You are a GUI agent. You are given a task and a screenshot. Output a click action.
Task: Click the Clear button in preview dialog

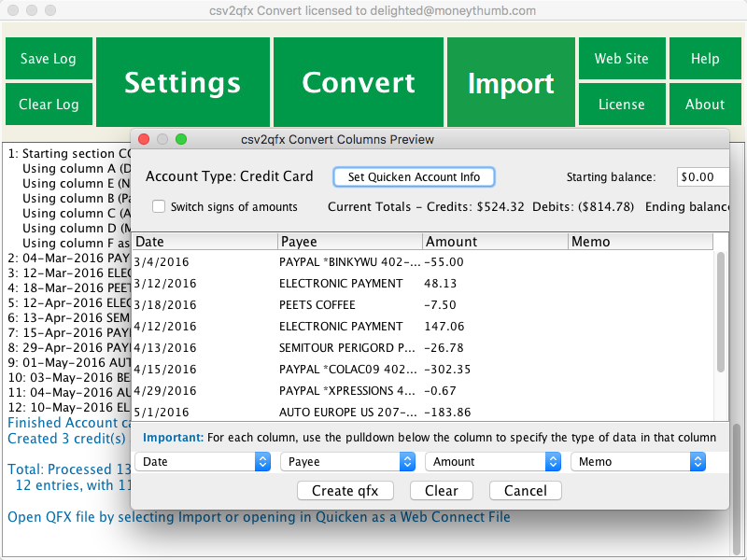pyautogui.click(x=442, y=491)
